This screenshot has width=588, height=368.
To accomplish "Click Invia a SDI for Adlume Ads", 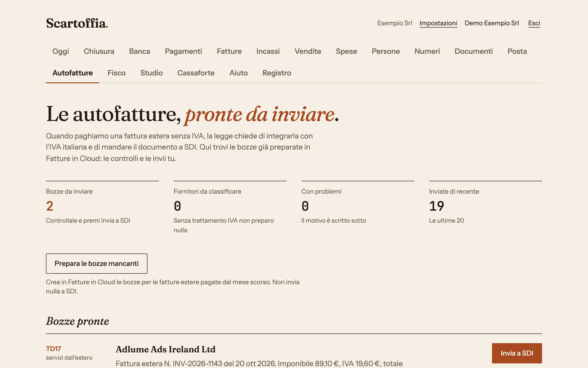I will point(517,353).
